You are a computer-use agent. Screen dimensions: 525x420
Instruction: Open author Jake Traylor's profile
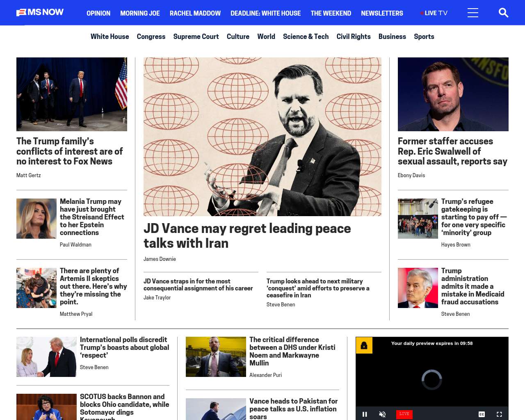pyautogui.click(x=157, y=297)
